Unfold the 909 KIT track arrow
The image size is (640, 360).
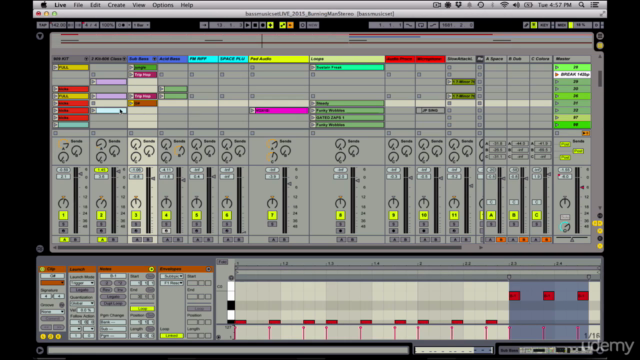(86, 59)
